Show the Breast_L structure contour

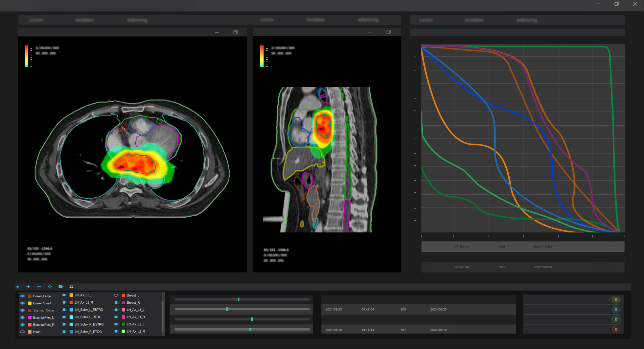pos(116,295)
